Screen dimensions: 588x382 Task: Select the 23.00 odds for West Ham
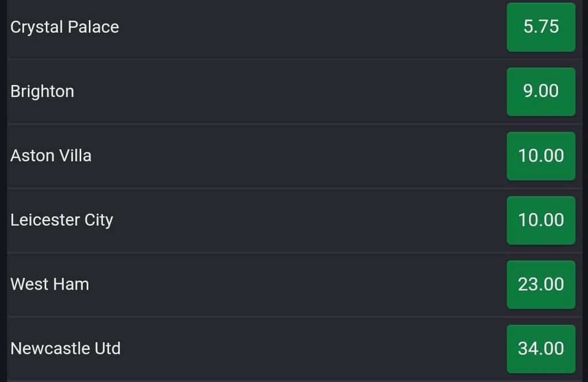(x=540, y=284)
